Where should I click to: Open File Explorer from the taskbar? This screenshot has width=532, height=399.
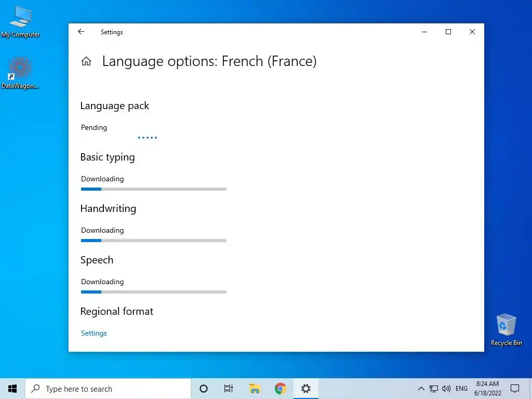pyautogui.click(x=255, y=389)
